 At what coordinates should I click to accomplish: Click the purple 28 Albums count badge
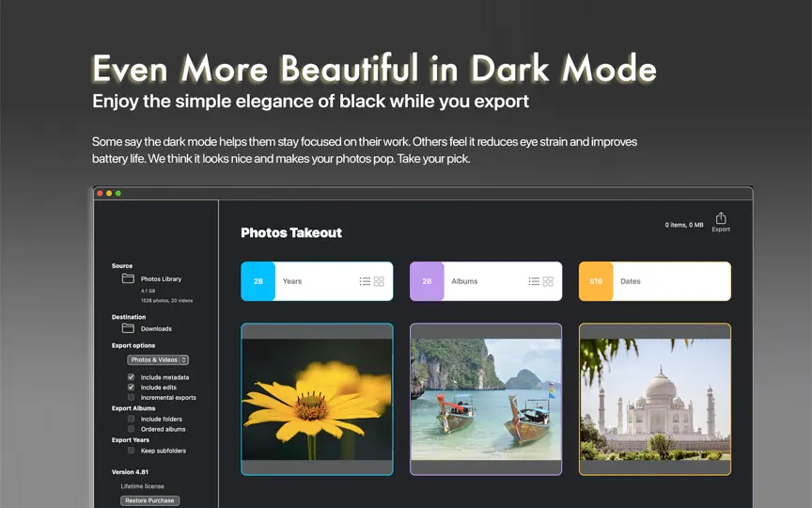(427, 281)
